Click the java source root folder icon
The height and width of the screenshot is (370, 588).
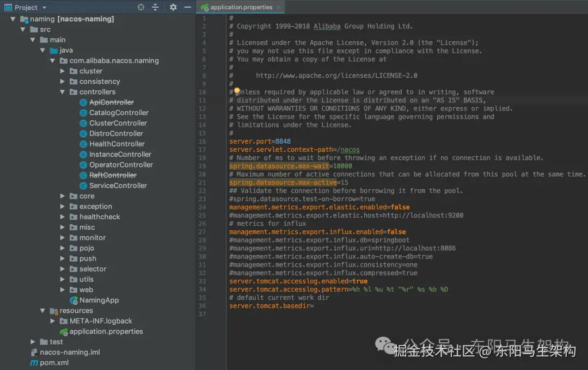[54, 50]
